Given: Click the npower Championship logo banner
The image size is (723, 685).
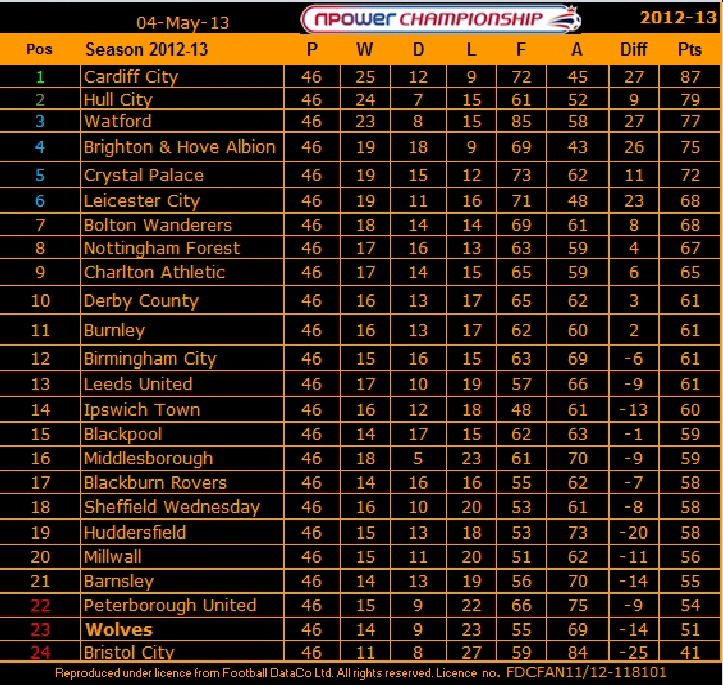Looking at the screenshot, I should click(440, 19).
